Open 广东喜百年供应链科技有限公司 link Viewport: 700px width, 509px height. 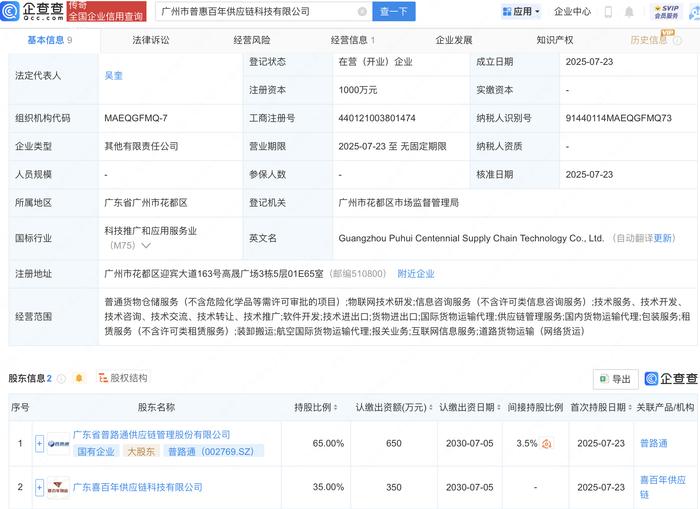pos(138,488)
